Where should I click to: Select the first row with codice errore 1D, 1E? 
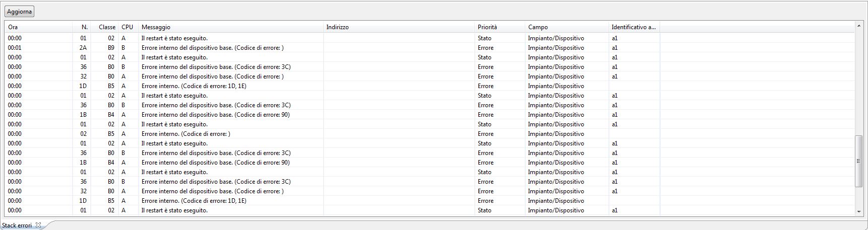429,86
